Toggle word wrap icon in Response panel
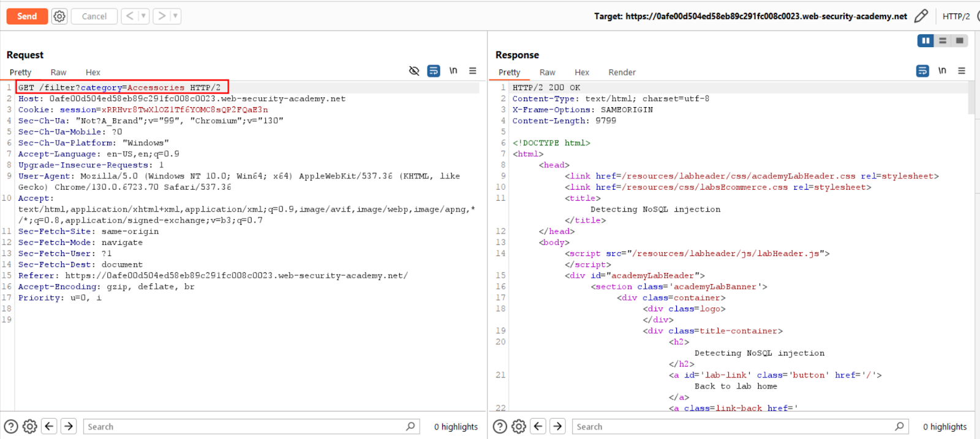 point(922,71)
